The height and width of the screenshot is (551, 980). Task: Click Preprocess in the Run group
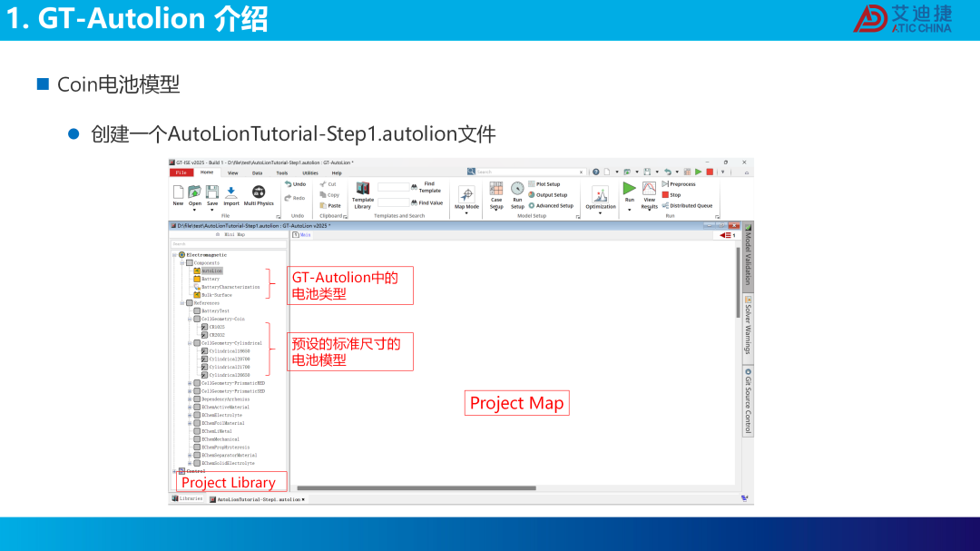679,184
